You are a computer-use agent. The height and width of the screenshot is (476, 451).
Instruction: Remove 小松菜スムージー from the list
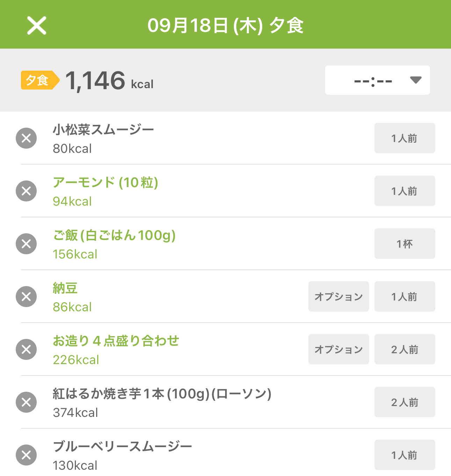pos(26,138)
